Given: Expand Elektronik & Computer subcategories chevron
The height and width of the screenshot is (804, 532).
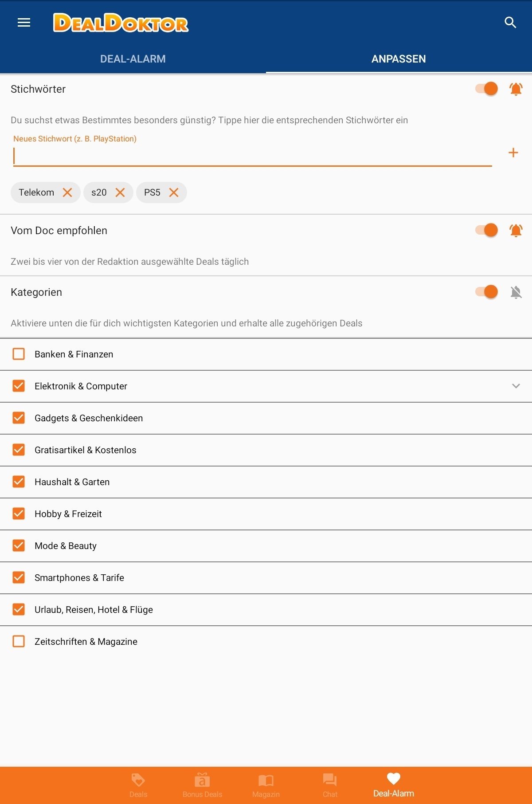Looking at the screenshot, I should tap(516, 386).
